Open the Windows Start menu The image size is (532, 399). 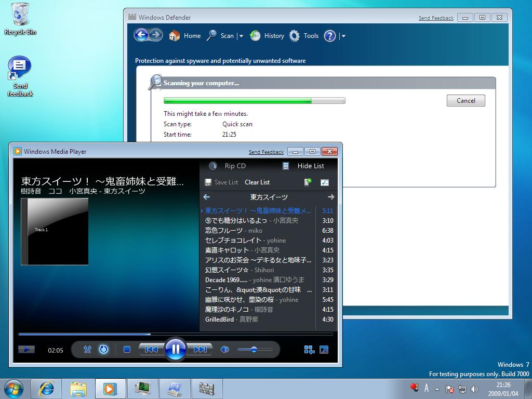(14, 389)
